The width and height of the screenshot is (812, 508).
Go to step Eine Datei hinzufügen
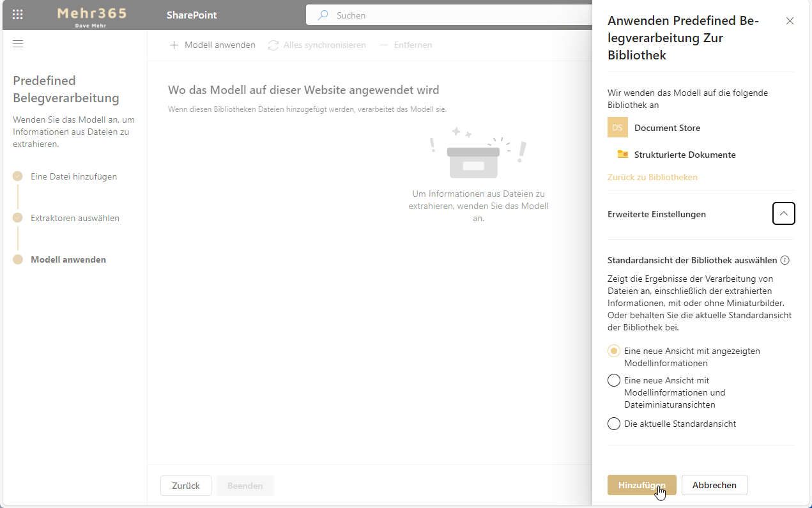tap(74, 176)
